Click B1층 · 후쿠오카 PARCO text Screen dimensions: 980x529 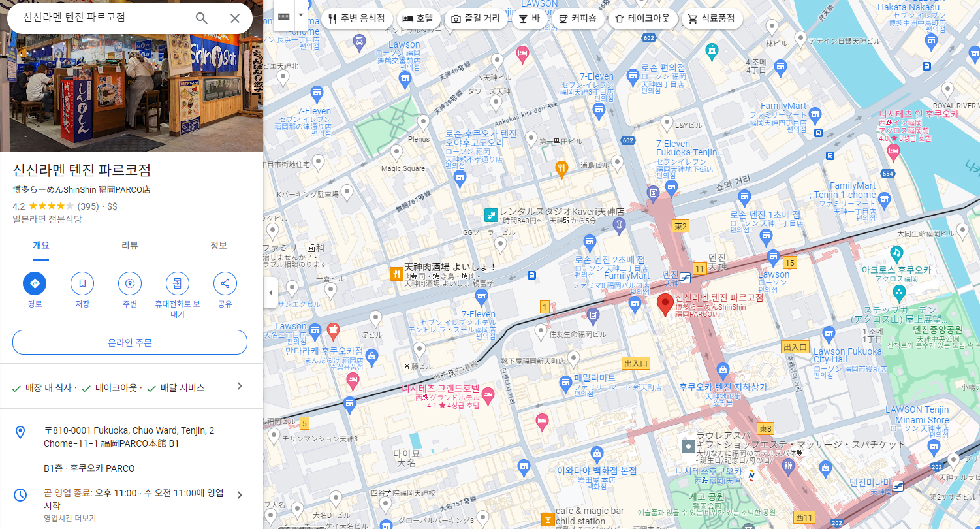coord(89,468)
